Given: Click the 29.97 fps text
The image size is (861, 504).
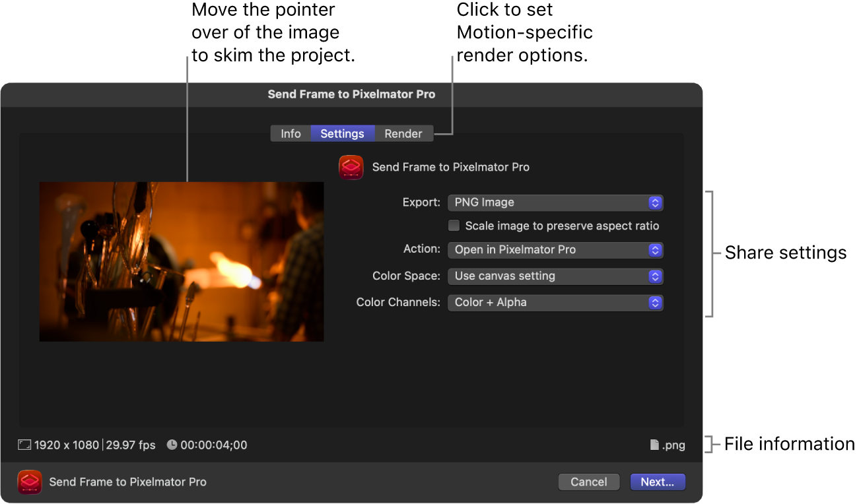Looking at the screenshot, I should click(x=130, y=445).
